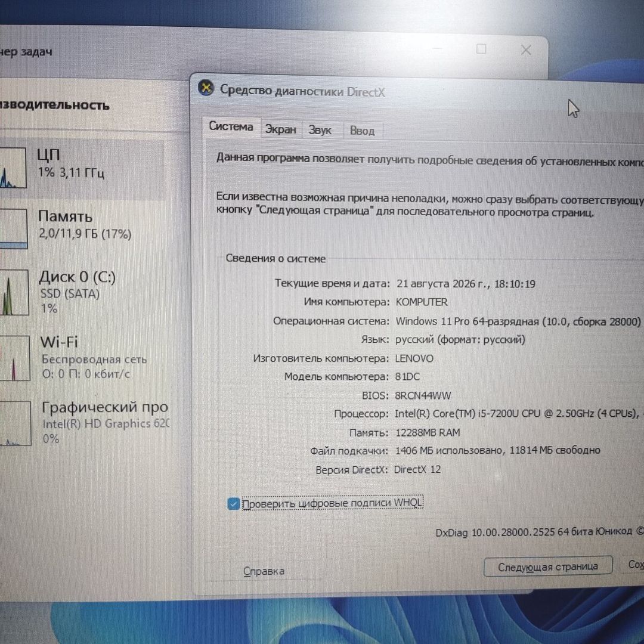Click the GPU usage graph thumbnail
Image resolution: width=644 pixels, height=644 pixels.
pos(16,423)
